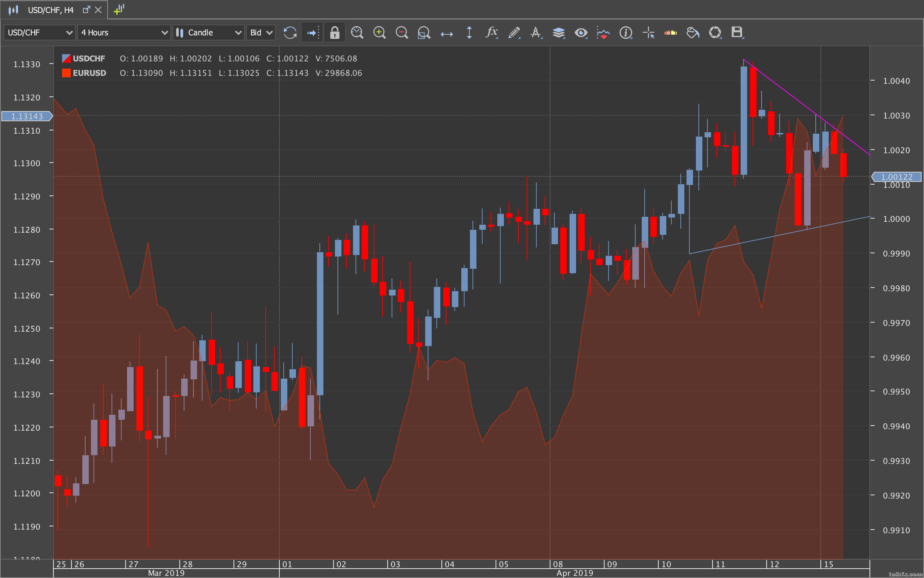The width and height of the screenshot is (924, 578).
Task: Click the 15 date on time axis
Action: (x=829, y=564)
